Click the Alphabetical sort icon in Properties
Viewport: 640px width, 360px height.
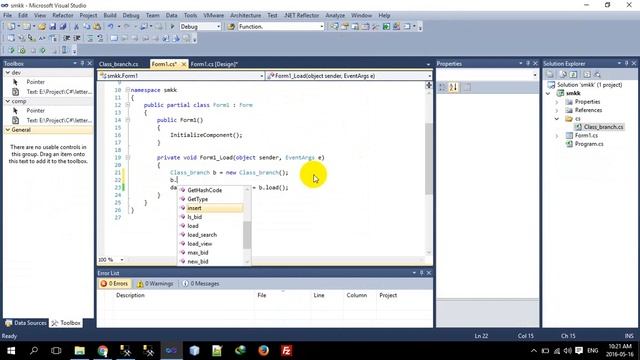coord(453,87)
